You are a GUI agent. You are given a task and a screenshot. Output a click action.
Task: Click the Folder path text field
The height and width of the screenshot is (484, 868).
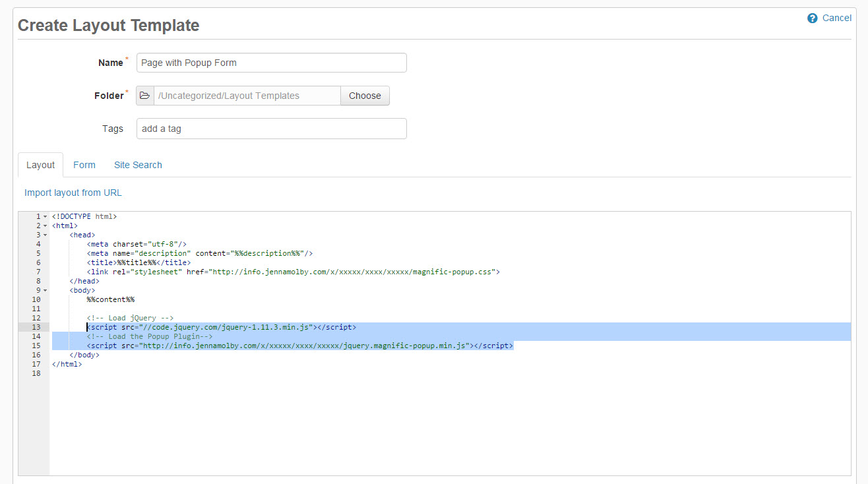coord(247,96)
